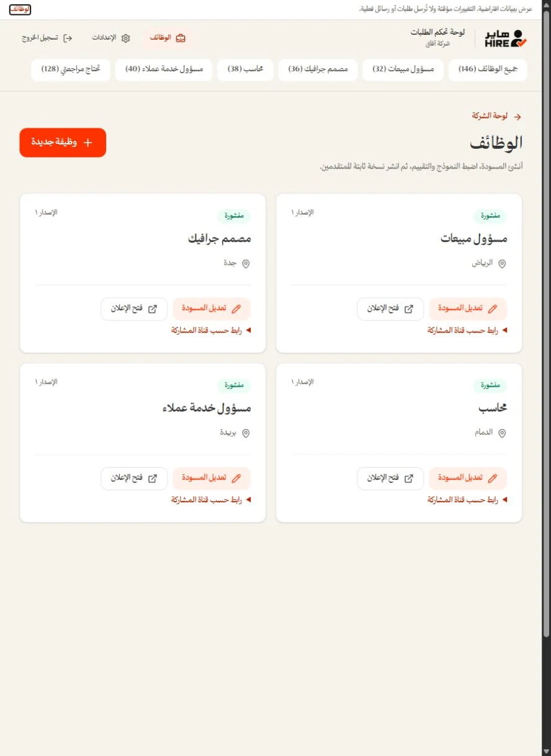
Task: Click فتح الإعلان for مسؤول مبيعات
Action: point(390,309)
